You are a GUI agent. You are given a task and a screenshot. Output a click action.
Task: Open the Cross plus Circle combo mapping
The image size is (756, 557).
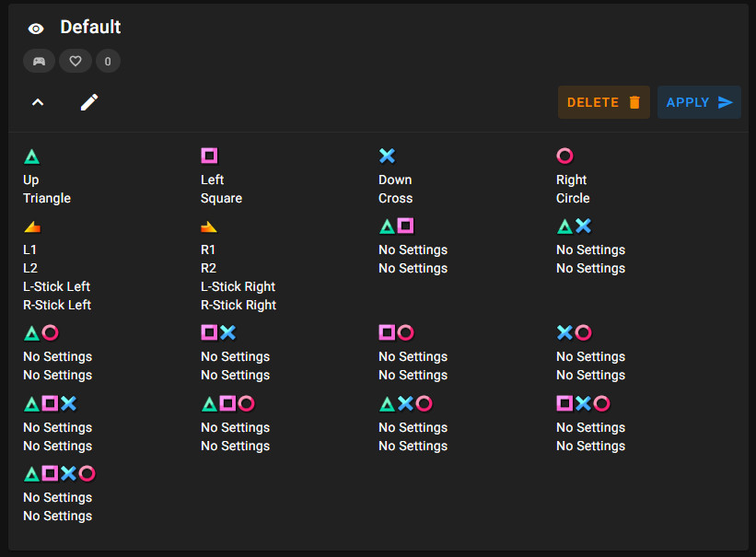pos(574,332)
